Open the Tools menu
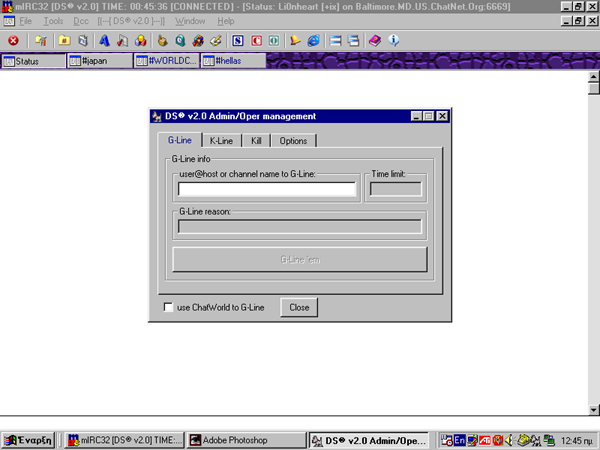This screenshot has height=450, width=600. point(53,21)
